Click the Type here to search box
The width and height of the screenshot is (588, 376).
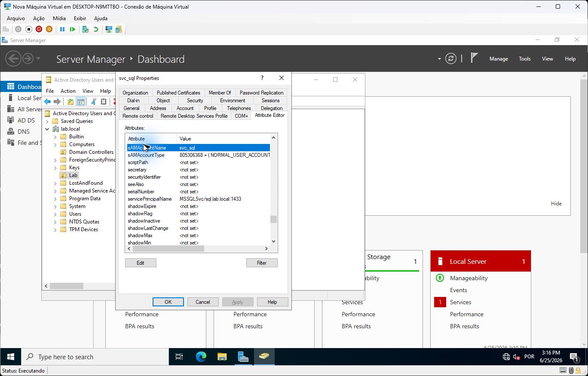click(95, 357)
